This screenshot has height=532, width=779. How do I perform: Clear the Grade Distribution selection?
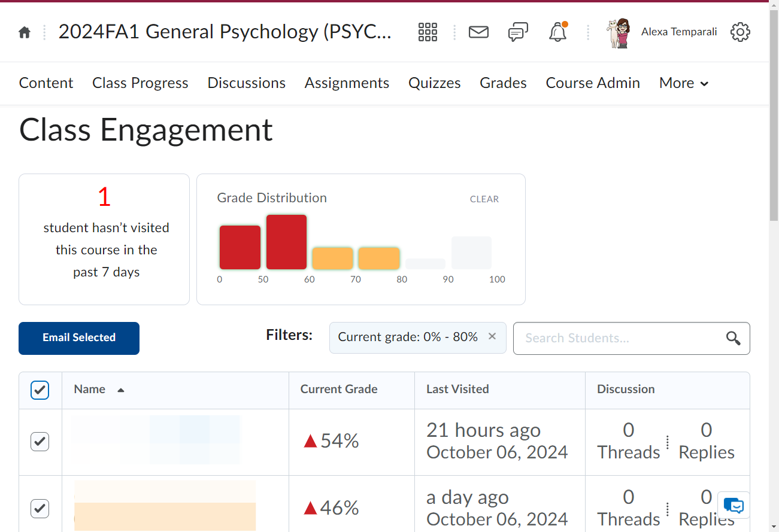pos(484,199)
